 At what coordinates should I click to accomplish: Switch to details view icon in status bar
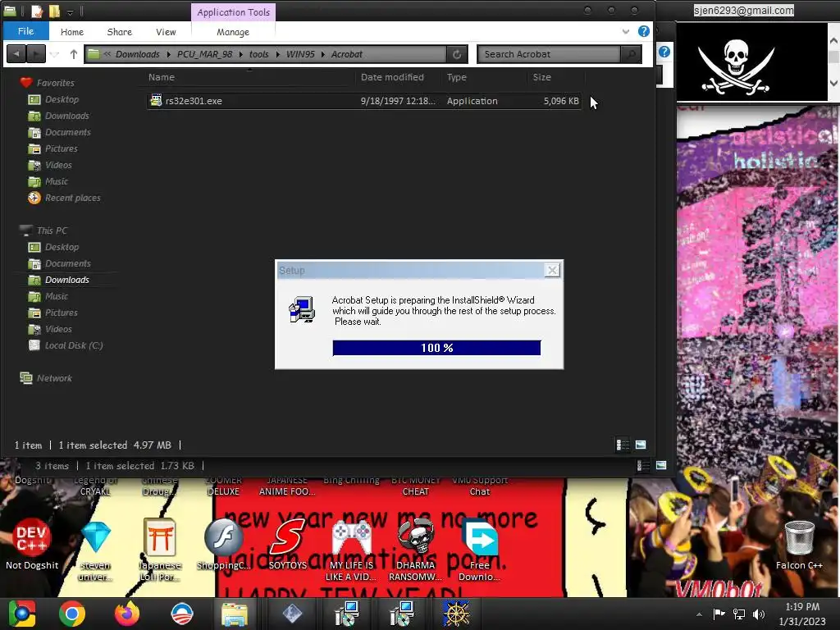point(623,445)
